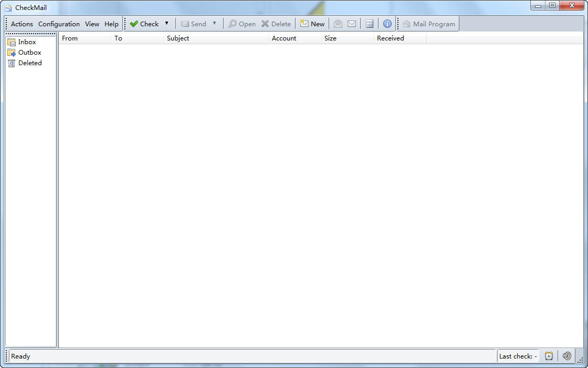Launch the Mail Program button

click(428, 24)
